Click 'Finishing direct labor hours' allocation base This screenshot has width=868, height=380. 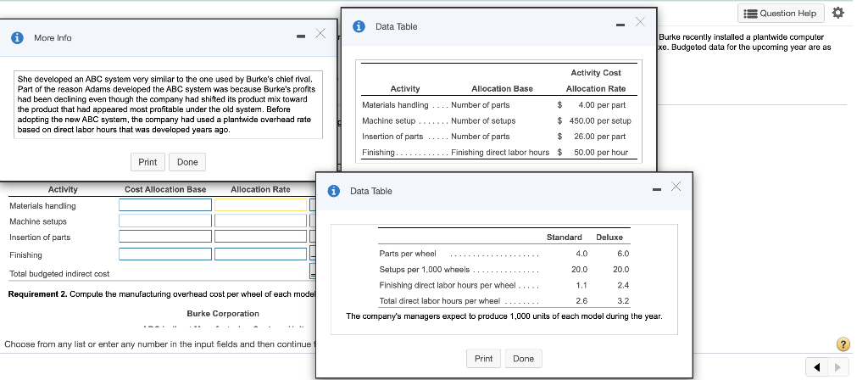pos(500,153)
